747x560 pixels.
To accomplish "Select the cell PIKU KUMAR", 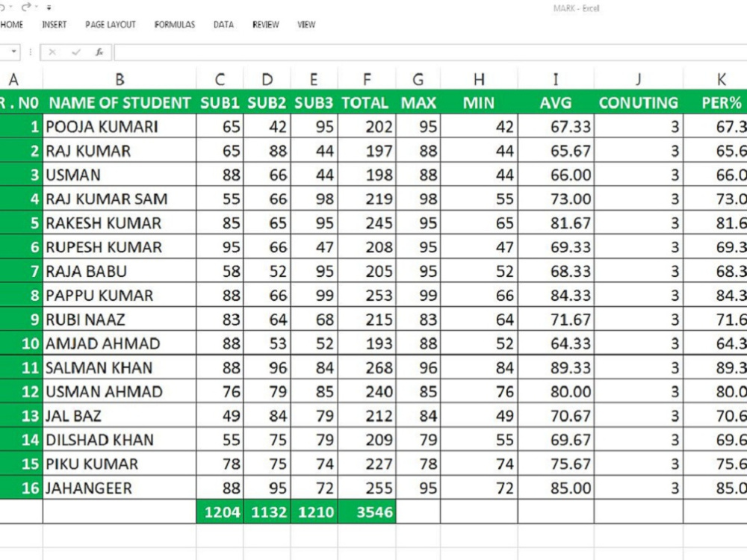I will point(120,464).
